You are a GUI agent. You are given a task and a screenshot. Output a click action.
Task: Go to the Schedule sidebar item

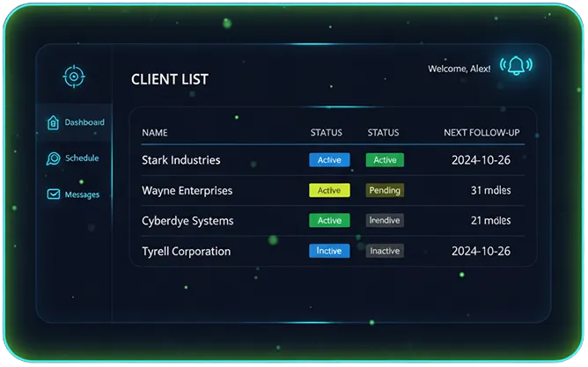(82, 158)
